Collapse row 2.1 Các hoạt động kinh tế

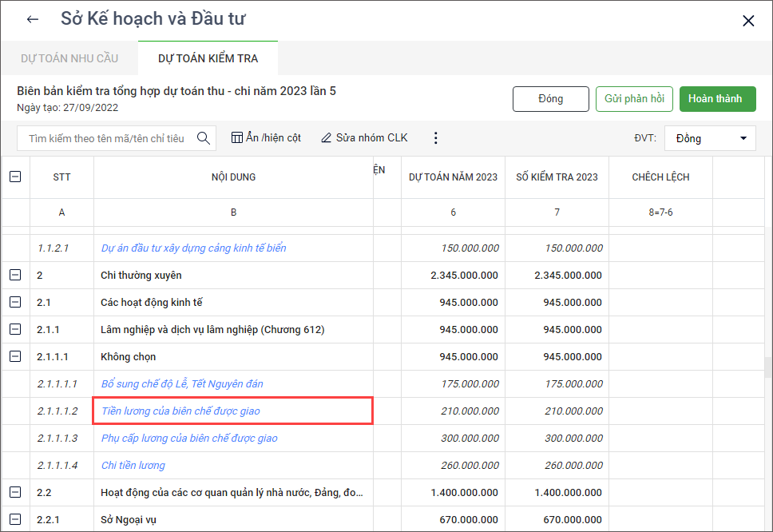[x=15, y=303]
